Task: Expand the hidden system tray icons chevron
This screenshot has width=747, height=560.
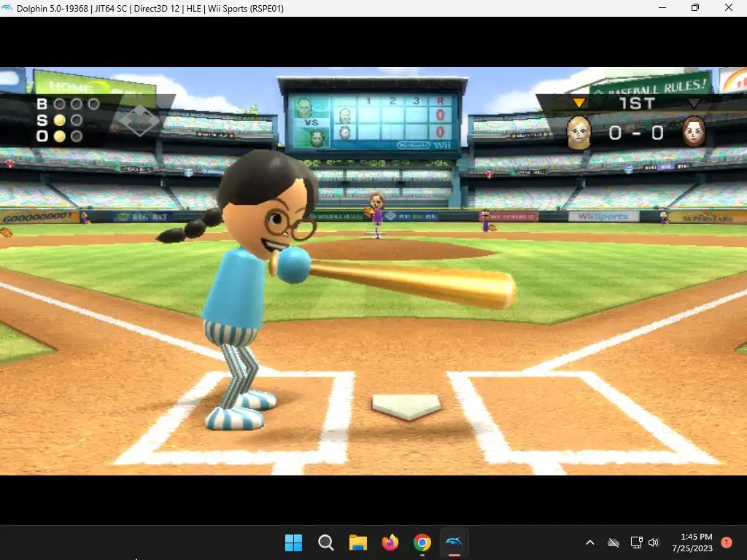Action: pyautogui.click(x=589, y=542)
